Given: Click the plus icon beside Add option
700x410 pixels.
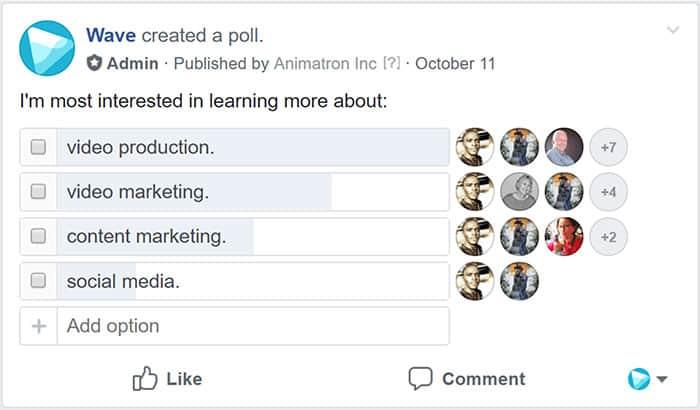Looking at the screenshot, I should pyautogui.click(x=38, y=326).
